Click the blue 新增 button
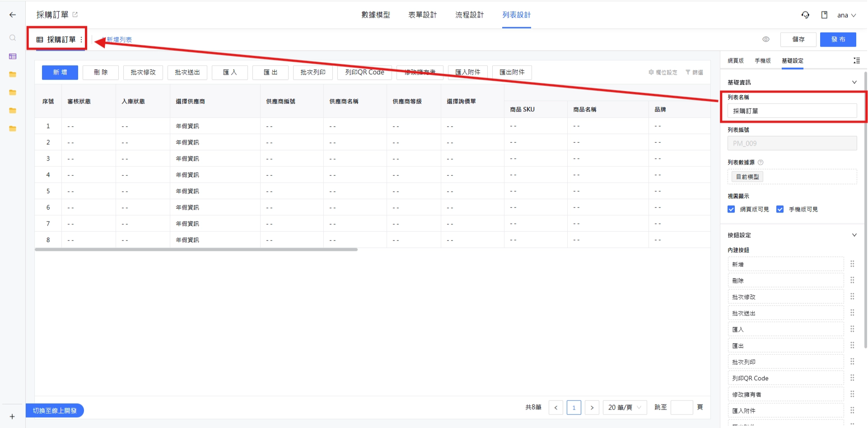Image resolution: width=868 pixels, height=428 pixels. [x=60, y=72]
